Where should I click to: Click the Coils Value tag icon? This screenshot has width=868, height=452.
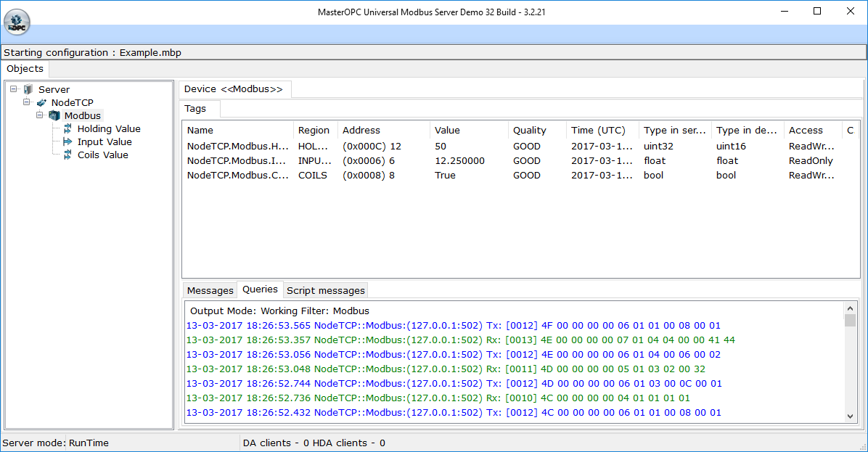point(67,155)
